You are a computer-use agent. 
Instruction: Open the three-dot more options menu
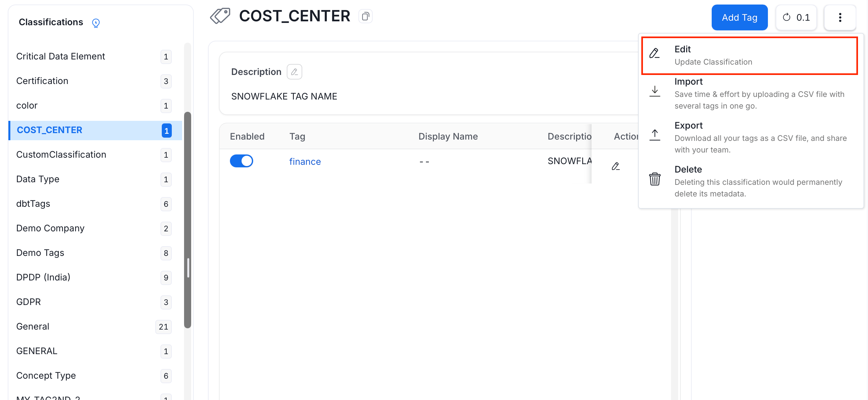pyautogui.click(x=840, y=17)
